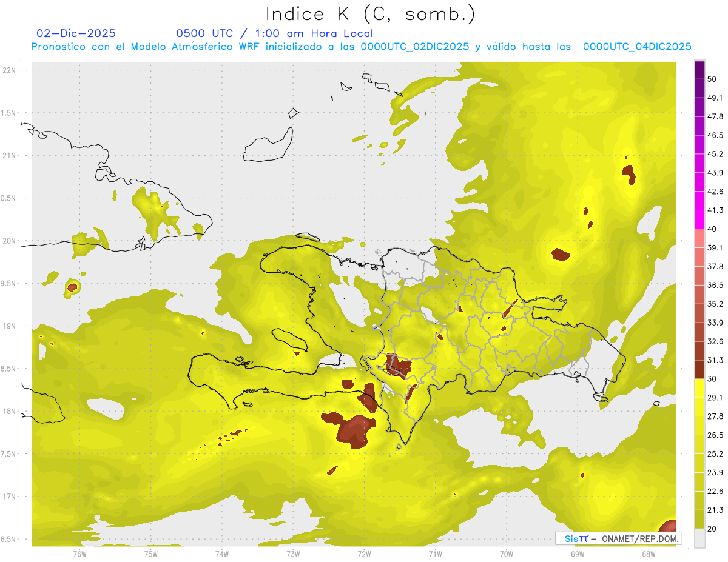728x562 pixels.
Task: Click the colorbar label '47.8'
Action: (x=715, y=116)
